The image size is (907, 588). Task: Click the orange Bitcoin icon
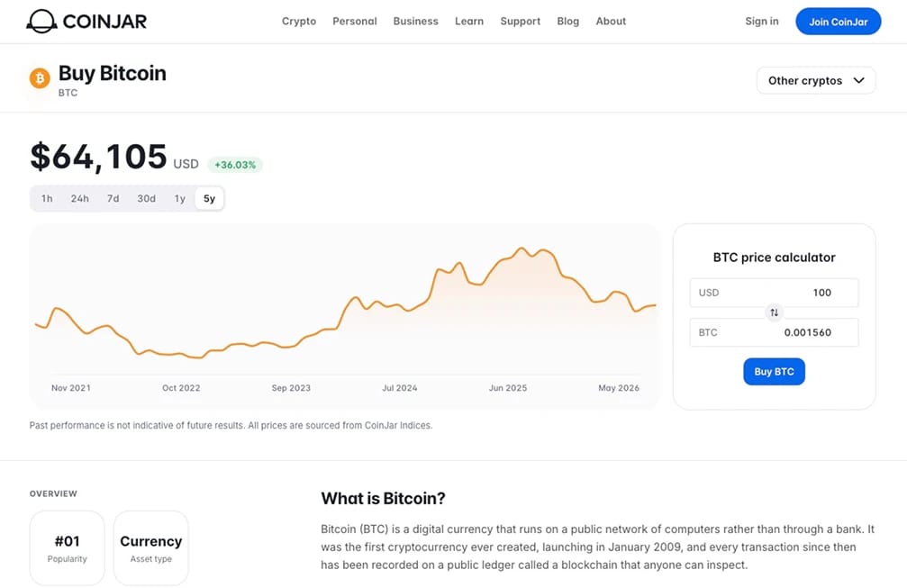pyautogui.click(x=40, y=78)
